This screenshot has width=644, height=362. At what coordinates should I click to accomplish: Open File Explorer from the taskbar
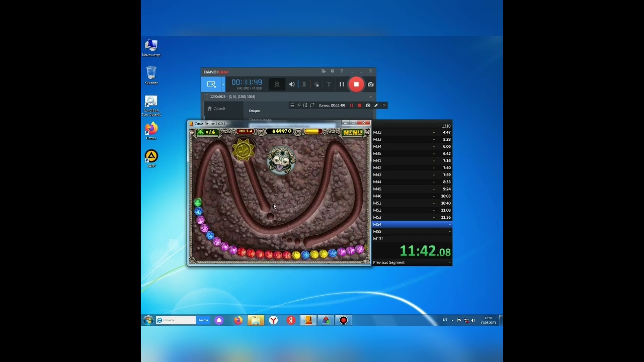pyautogui.click(x=256, y=320)
